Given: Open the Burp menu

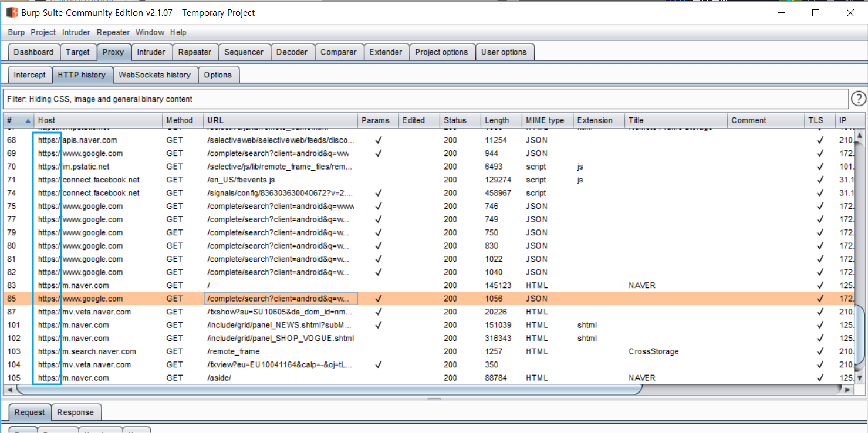Looking at the screenshot, I should (x=16, y=32).
